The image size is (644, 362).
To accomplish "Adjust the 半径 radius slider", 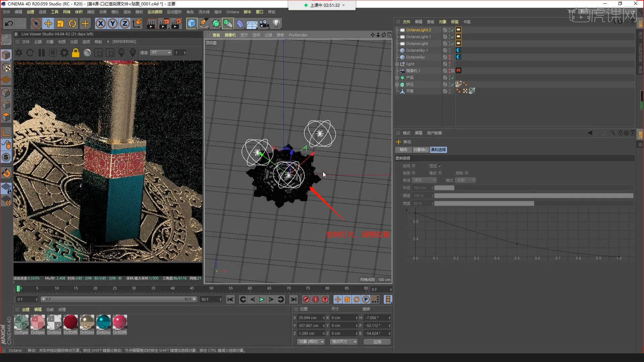I will pos(534,188).
